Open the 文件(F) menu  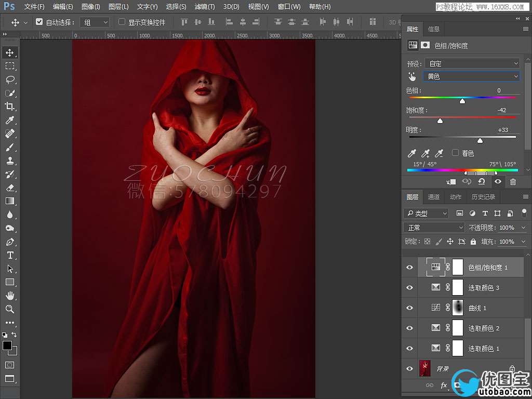(x=35, y=7)
